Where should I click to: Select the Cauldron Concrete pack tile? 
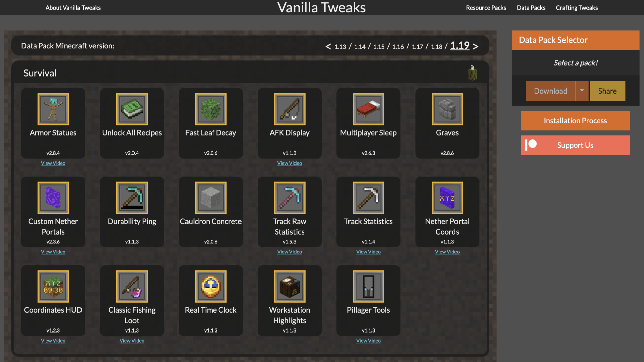pos(211,212)
